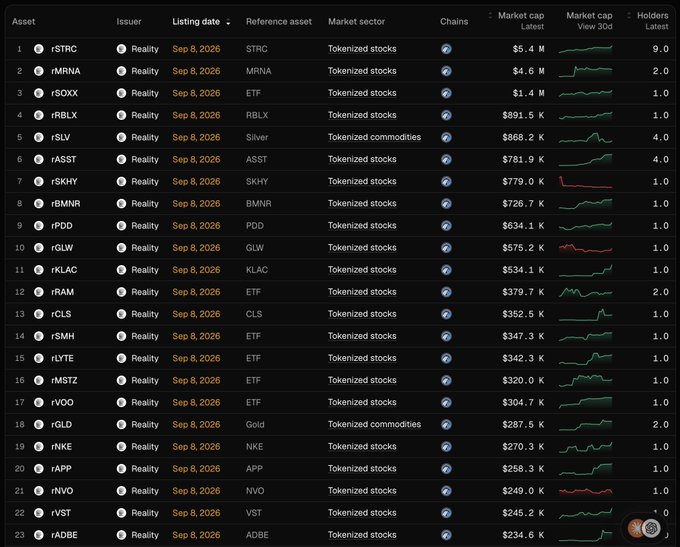Click the $5.4 M market cap value
The height and width of the screenshot is (547, 680).
[x=528, y=49]
